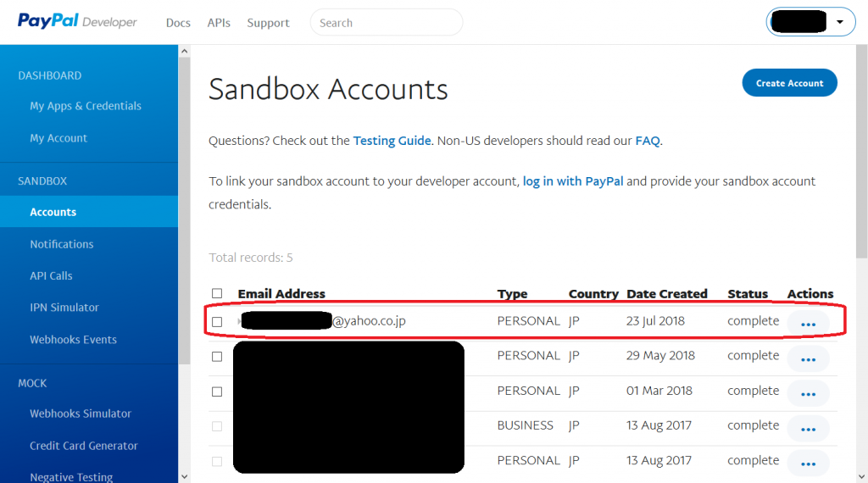Open actions menu for the 29 May 2018 account

coord(808,358)
